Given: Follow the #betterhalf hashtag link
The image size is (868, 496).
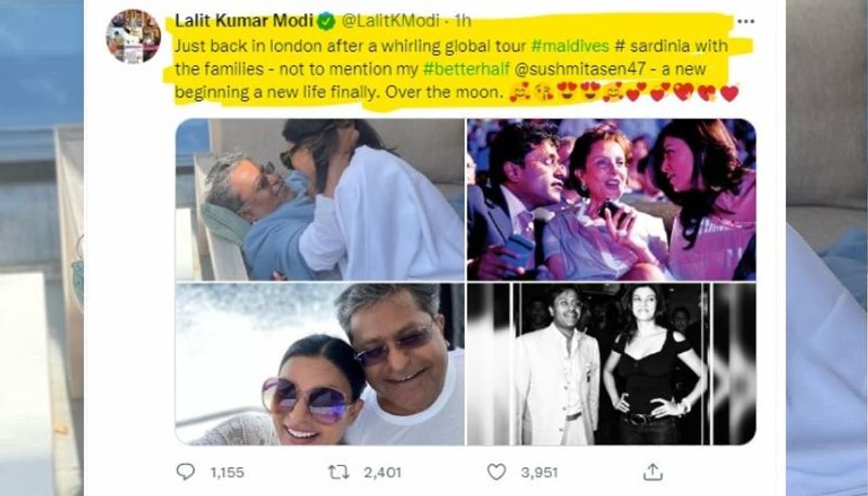Looking at the screenshot, I should point(456,69).
